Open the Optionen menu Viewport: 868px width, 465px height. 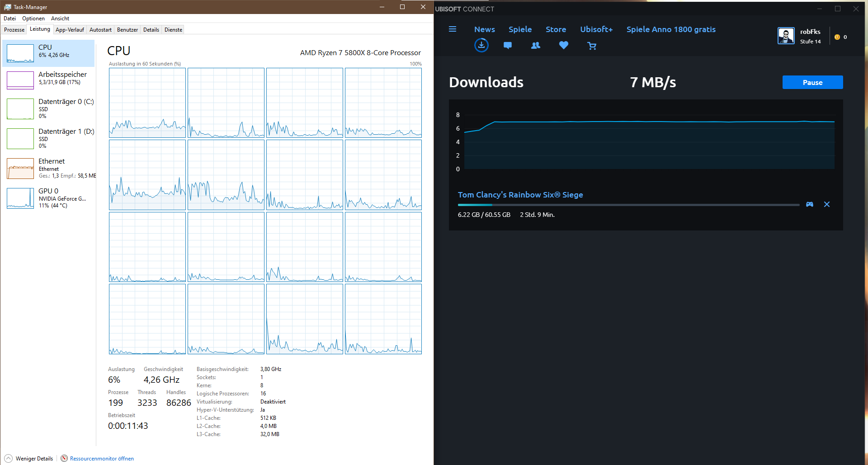pyautogui.click(x=33, y=19)
